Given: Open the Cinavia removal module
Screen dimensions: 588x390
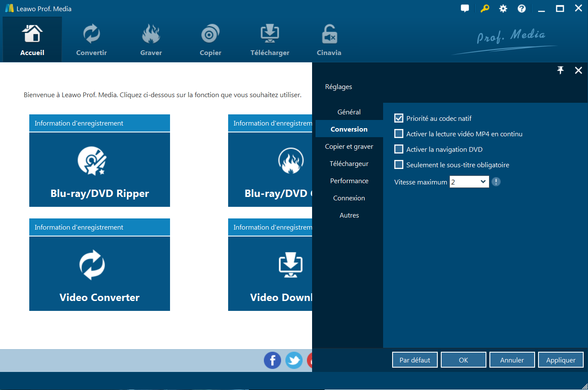Looking at the screenshot, I should coord(329,40).
